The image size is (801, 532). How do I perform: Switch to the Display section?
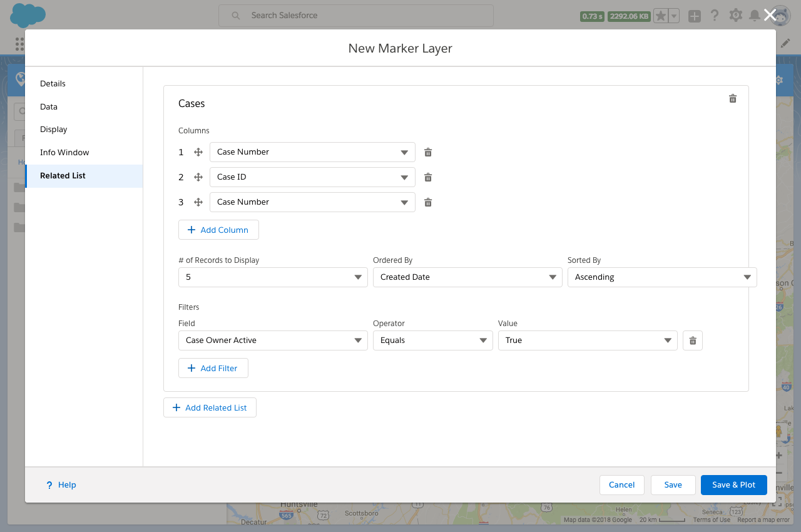[x=84, y=130]
